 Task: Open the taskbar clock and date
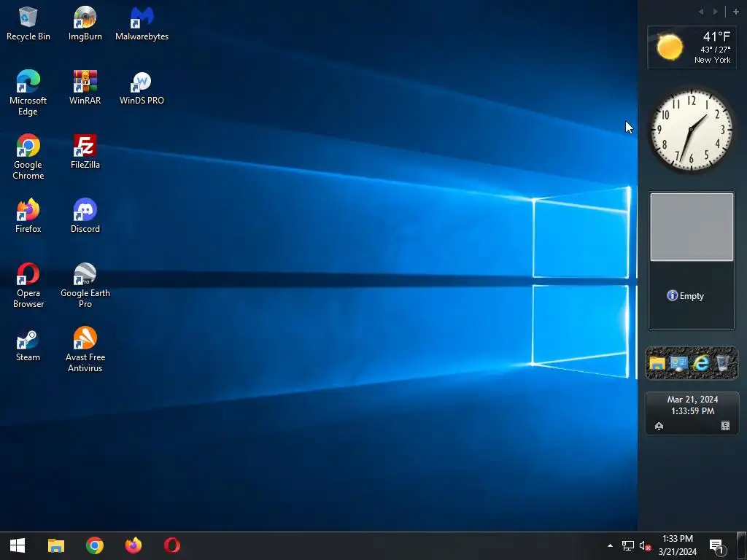[x=678, y=545]
